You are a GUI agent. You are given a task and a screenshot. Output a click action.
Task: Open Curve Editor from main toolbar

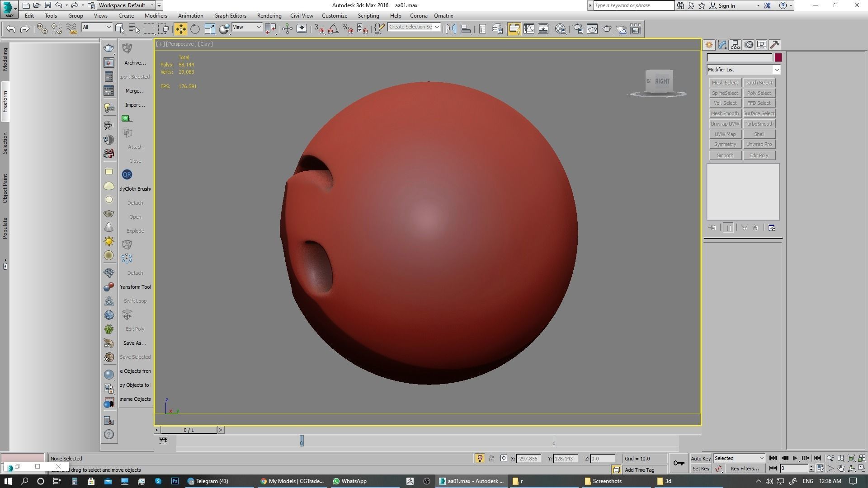coord(529,29)
